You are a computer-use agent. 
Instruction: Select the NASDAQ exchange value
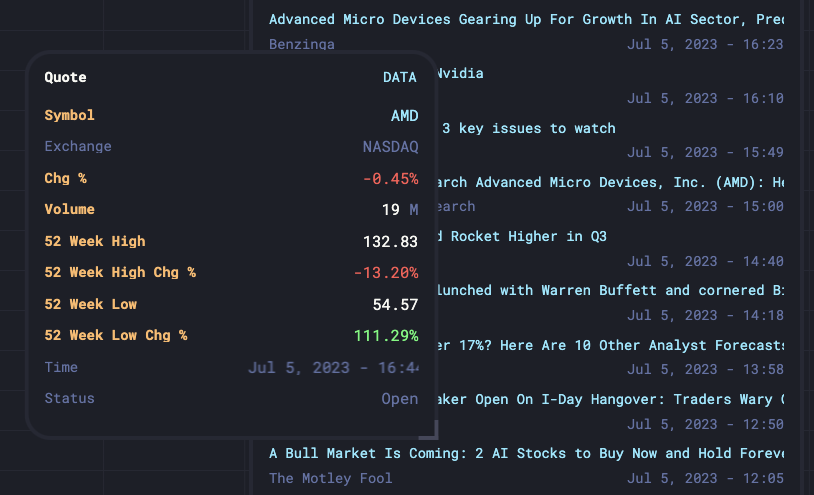[x=390, y=147]
